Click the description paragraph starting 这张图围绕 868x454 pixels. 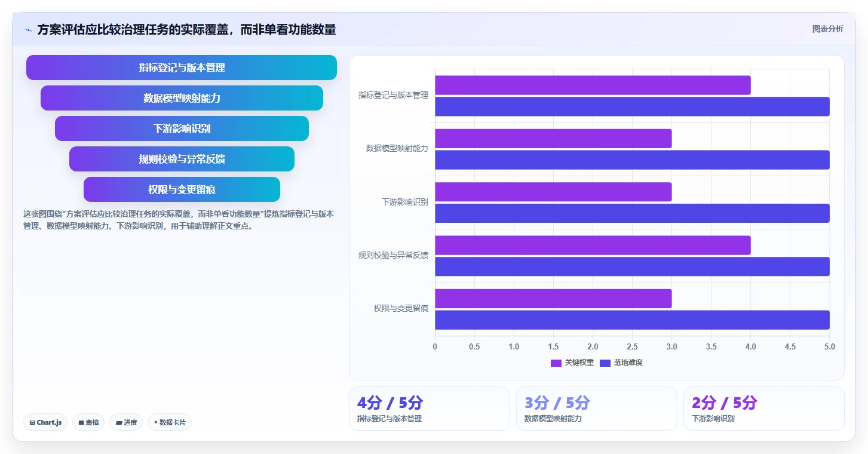179,220
